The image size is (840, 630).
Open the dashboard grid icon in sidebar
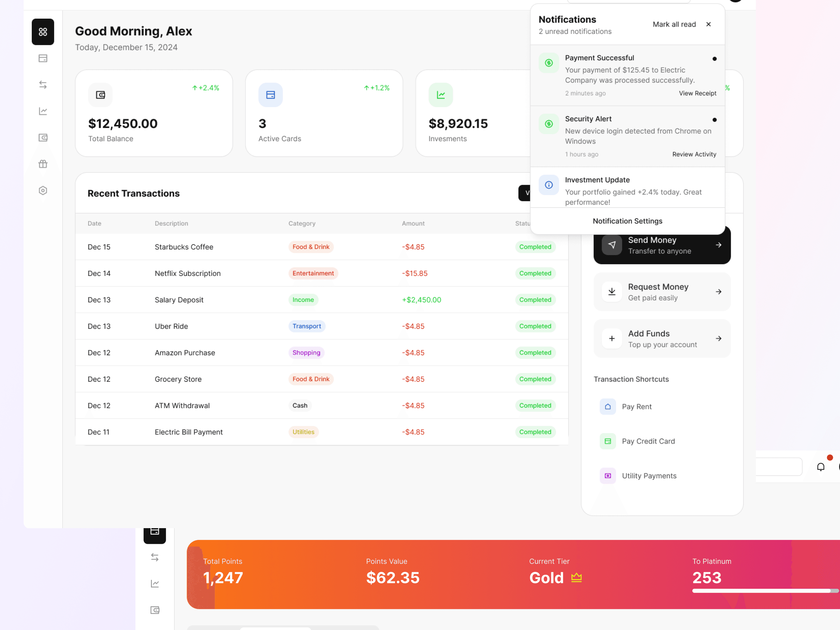click(43, 32)
